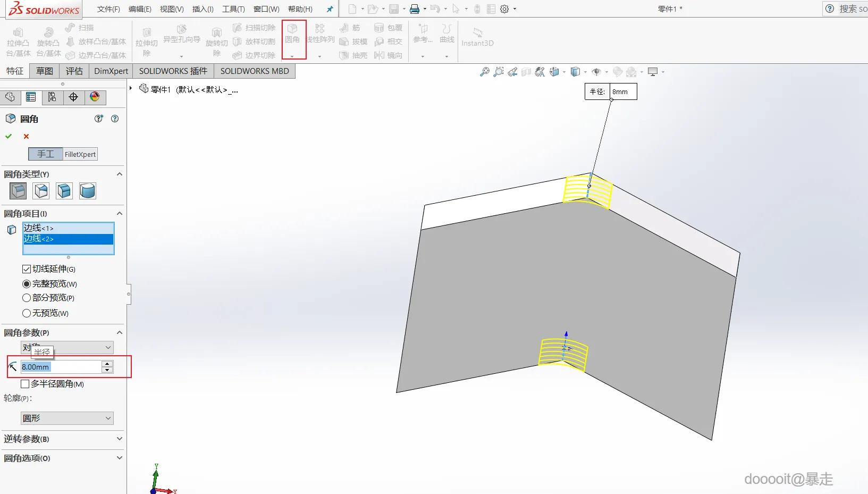This screenshot has height=494, width=868.
Task: Open the 工具(T) menu
Action: 233,9
